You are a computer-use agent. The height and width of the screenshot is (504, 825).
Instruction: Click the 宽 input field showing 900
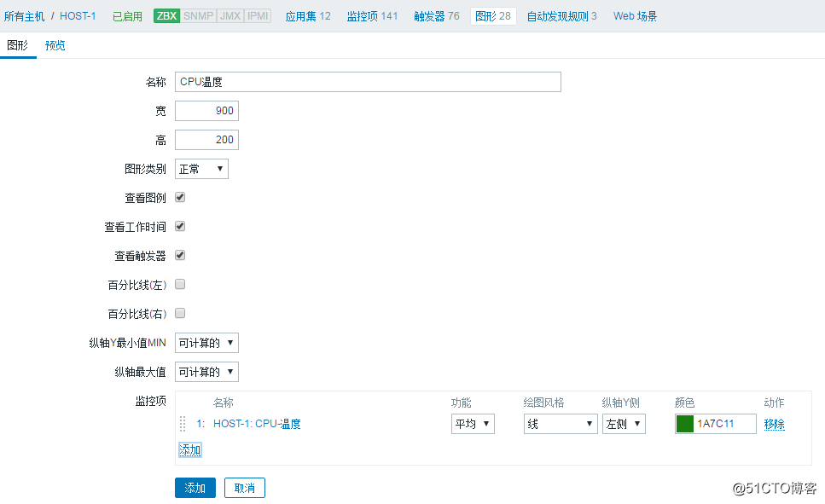[x=206, y=111]
